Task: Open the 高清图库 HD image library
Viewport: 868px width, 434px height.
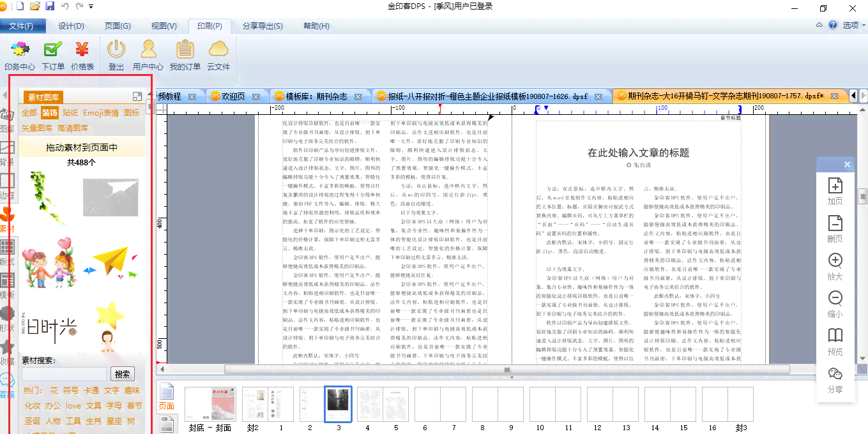Action: (73, 128)
